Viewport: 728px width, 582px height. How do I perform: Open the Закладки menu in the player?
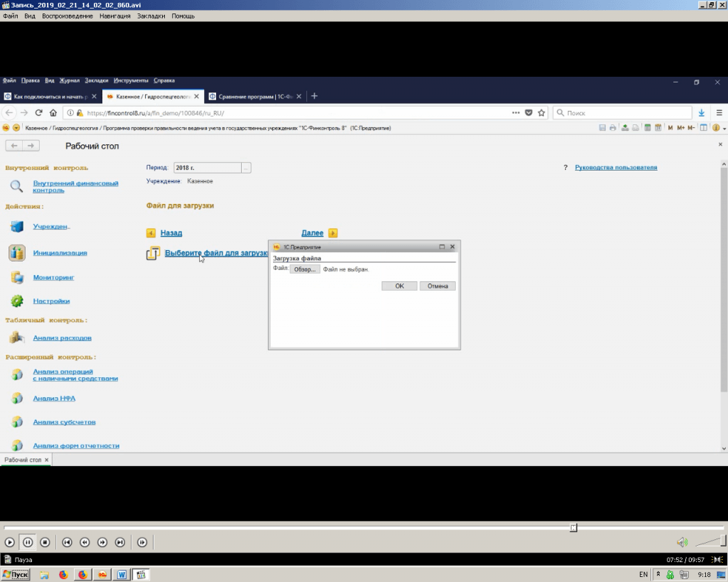[x=151, y=16]
